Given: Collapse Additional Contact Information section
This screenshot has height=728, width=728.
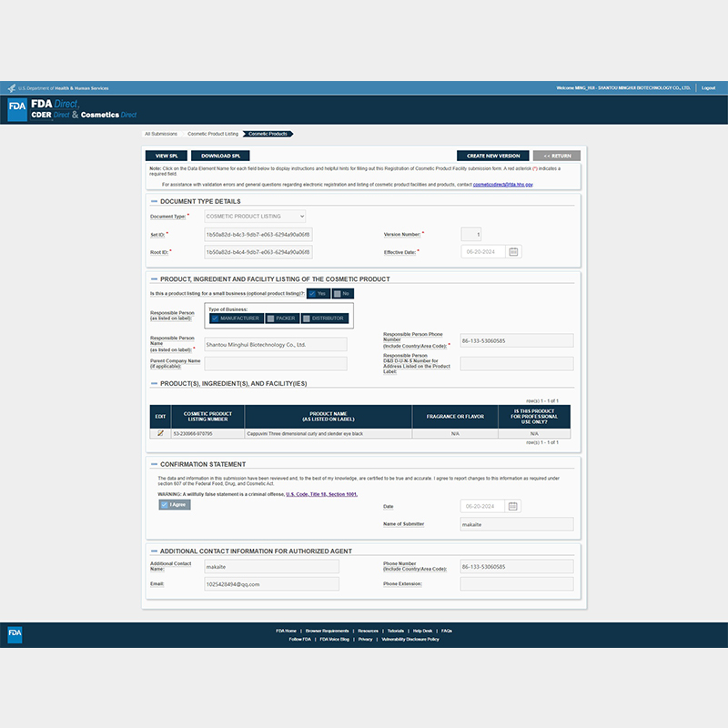Looking at the screenshot, I should click(153, 551).
